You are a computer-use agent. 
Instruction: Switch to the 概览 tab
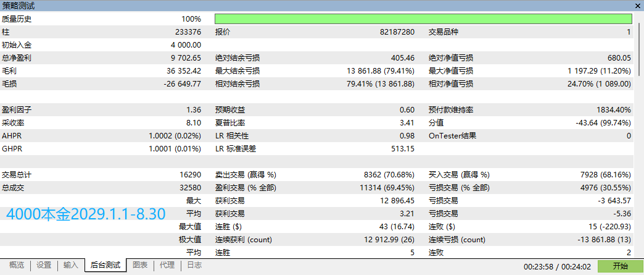click(x=17, y=265)
